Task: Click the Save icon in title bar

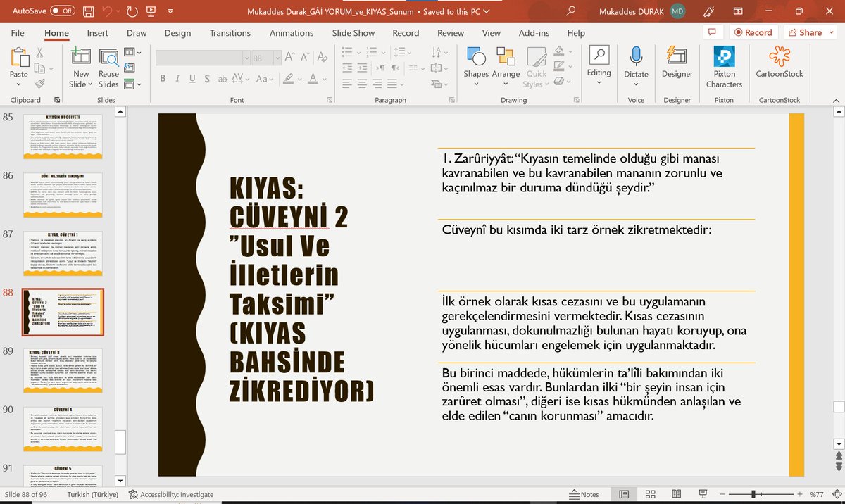Action: 89,11
